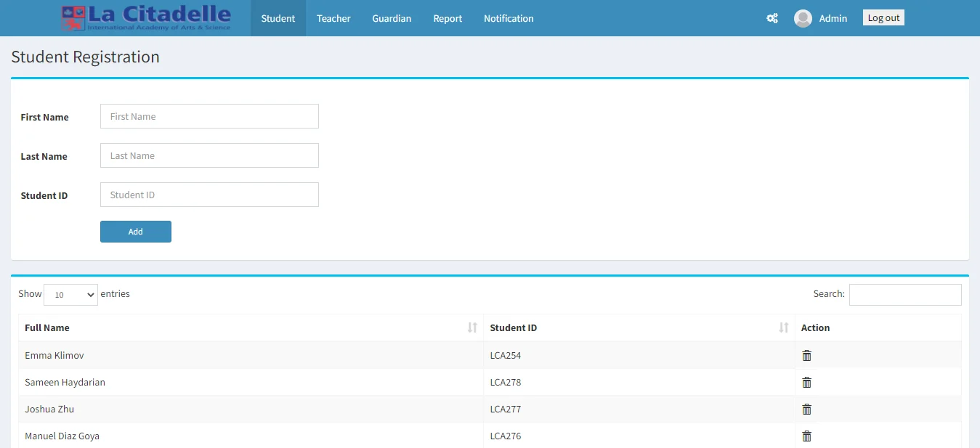
Task: Click the settings gears icon in header
Action: pyautogui.click(x=772, y=18)
